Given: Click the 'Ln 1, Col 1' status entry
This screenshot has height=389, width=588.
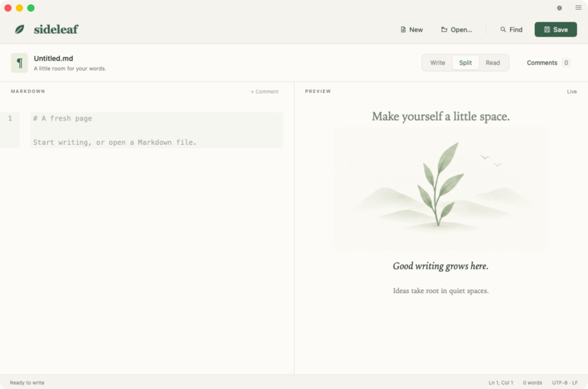Looking at the screenshot, I should click(500, 382).
